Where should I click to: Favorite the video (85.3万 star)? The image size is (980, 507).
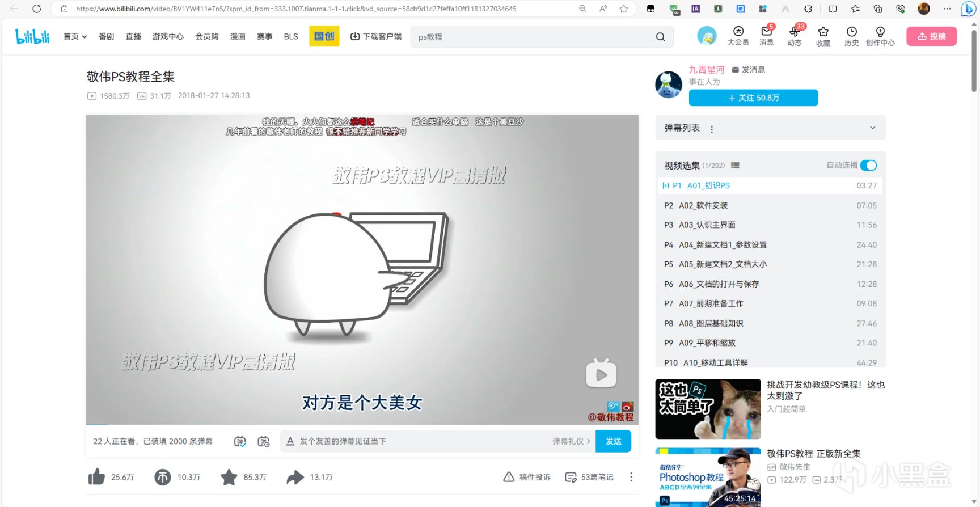[x=229, y=477]
